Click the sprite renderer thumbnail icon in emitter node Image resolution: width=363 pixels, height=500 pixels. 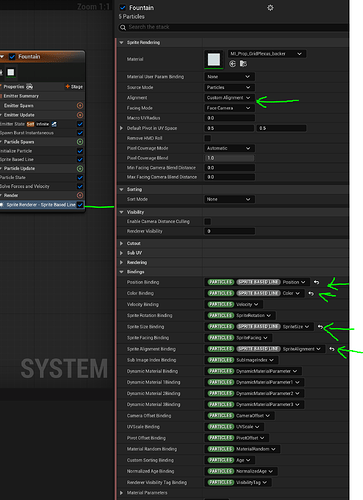pos(11,72)
